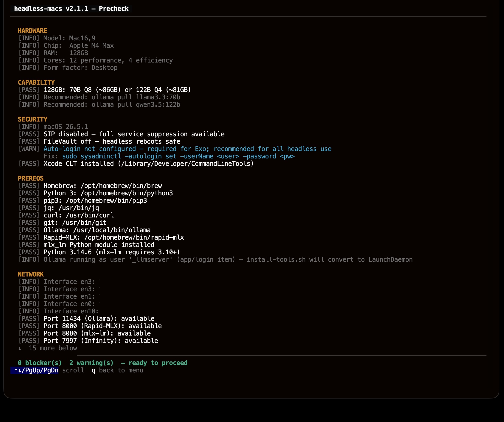Click the "sudo sysadminctl -autologin set" fix command

(x=178, y=156)
